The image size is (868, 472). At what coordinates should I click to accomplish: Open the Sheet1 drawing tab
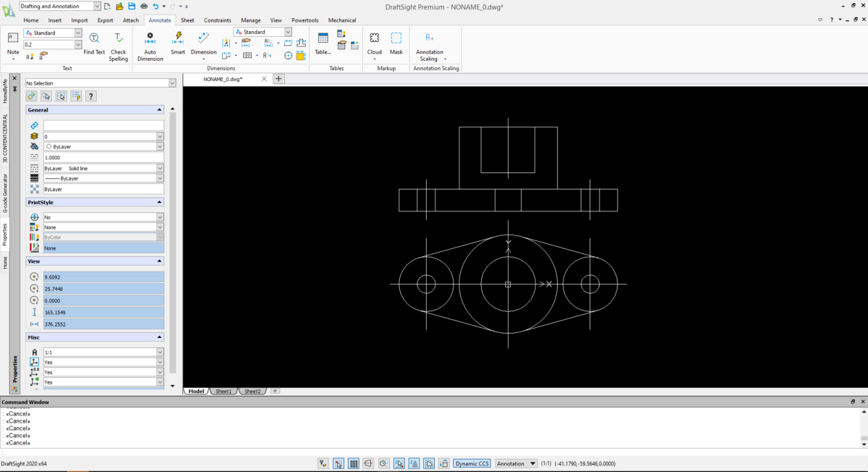point(223,391)
